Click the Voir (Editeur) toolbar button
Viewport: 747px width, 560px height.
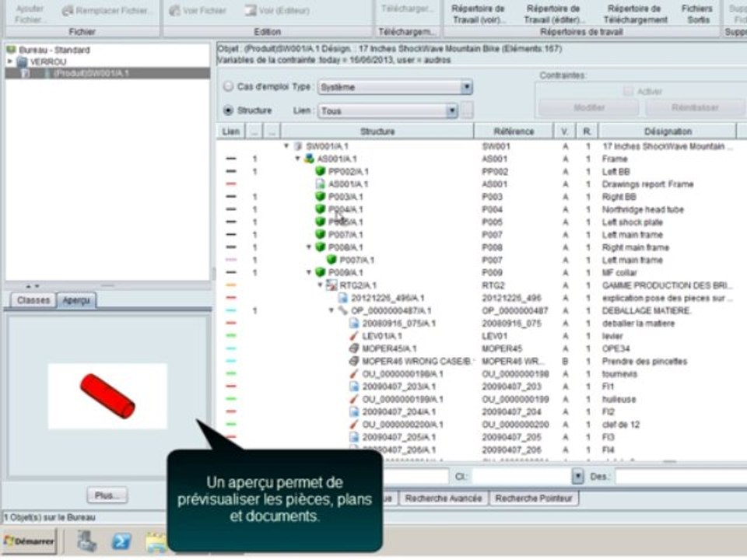pos(277,10)
